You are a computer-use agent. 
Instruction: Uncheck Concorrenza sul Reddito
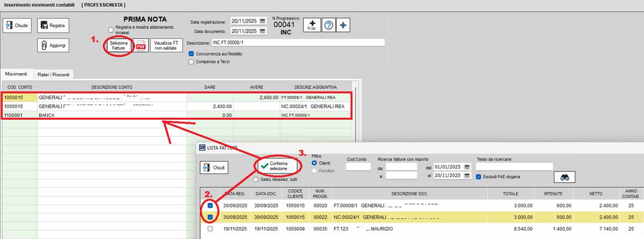(x=191, y=54)
